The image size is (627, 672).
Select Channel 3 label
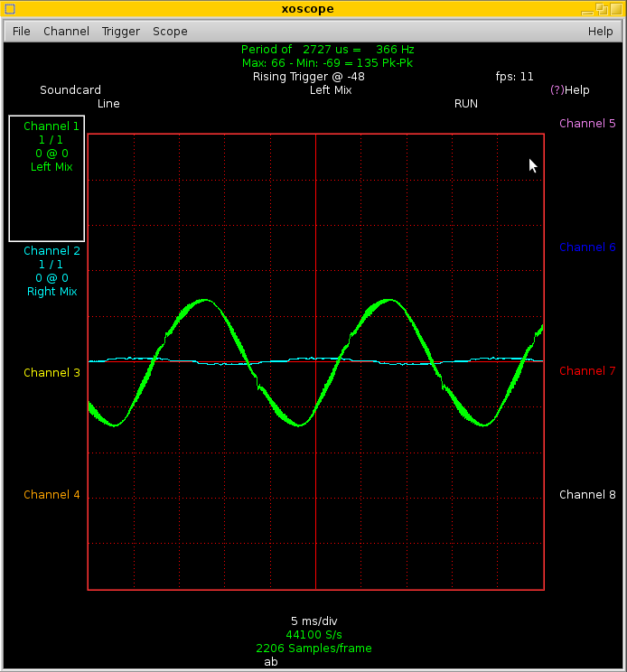pyautogui.click(x=51, y=373)
